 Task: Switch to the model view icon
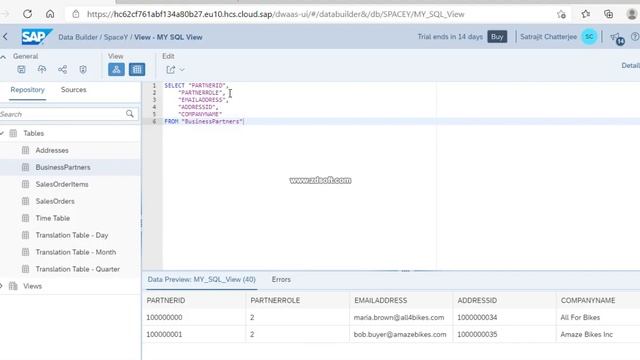pyautogui.click(x=116, y=69)
